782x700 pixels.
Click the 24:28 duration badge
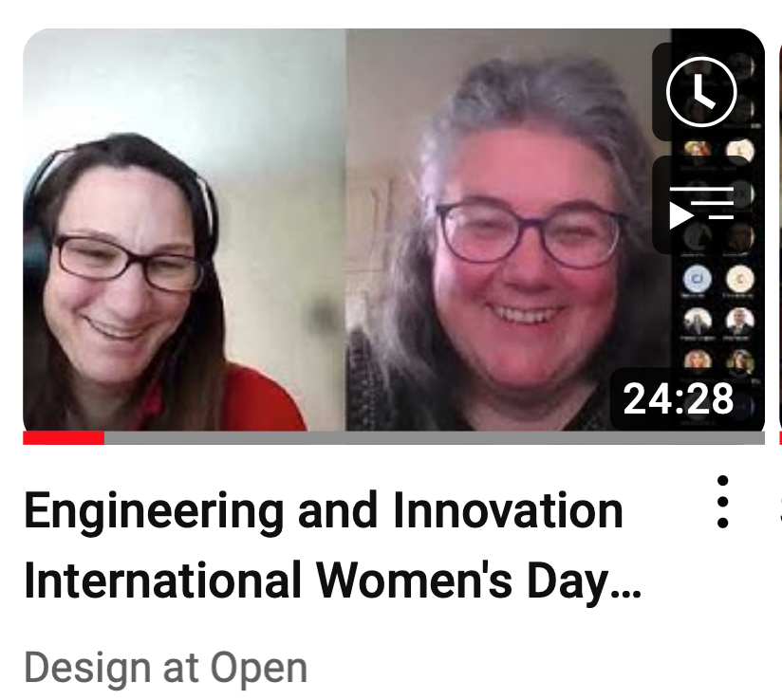(x=679, y=399)
